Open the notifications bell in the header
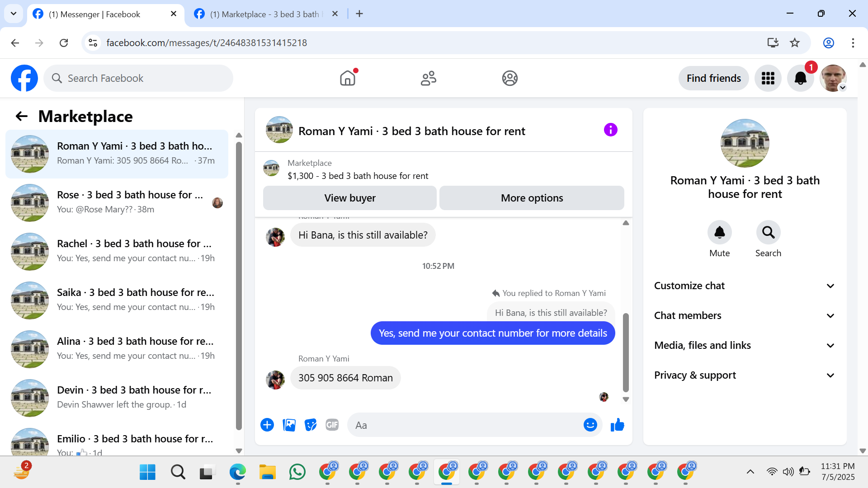The image size is (868, 488). 800,79
